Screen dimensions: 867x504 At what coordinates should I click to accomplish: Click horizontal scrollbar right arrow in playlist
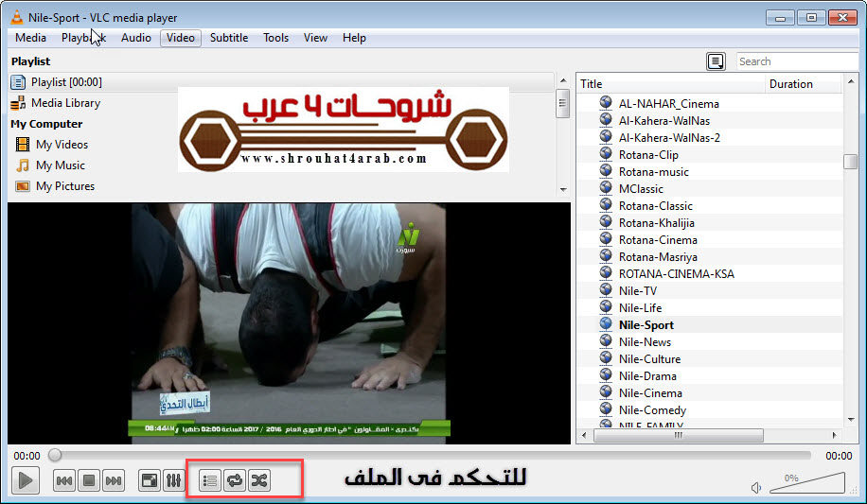835,436
